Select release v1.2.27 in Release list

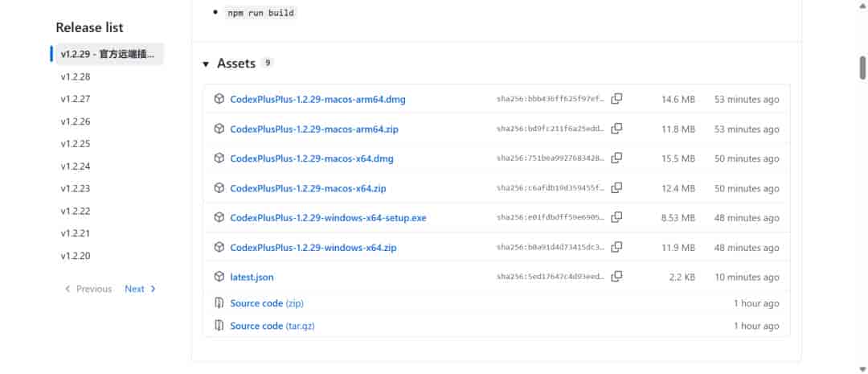tap(76, 99)
